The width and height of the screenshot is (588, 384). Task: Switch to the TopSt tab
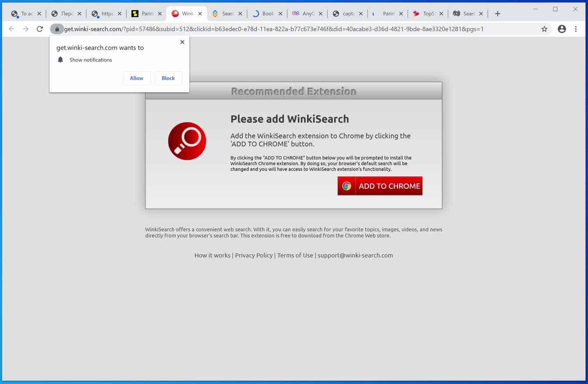[x=428, y=14]
